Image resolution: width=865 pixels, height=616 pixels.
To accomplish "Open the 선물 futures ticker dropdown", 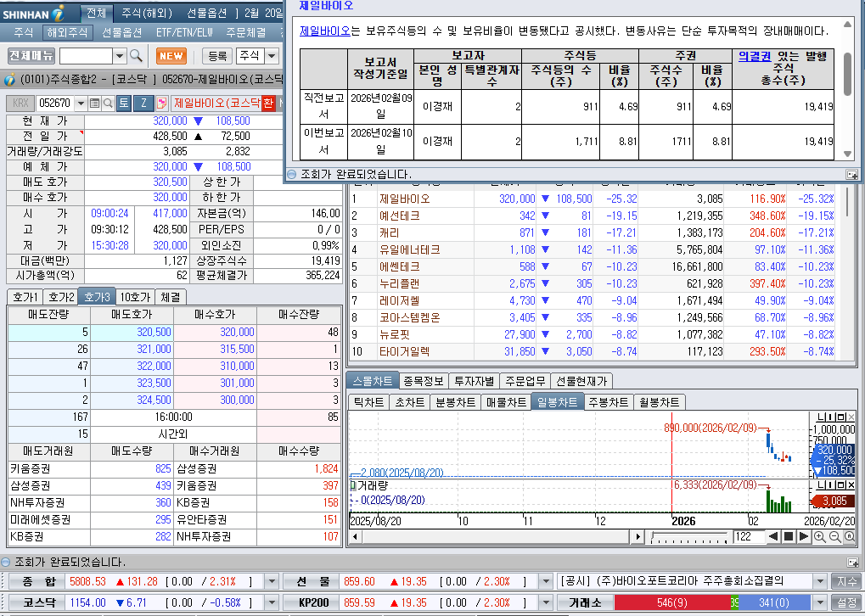I will coord(545,581).
